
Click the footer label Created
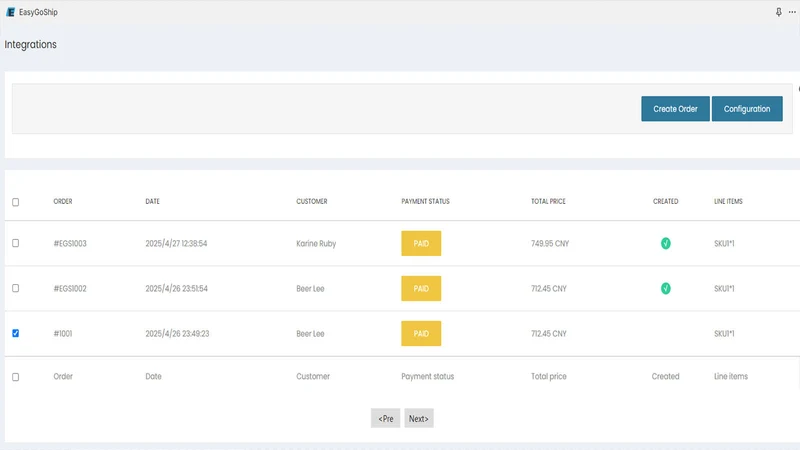tap(665, 376)
